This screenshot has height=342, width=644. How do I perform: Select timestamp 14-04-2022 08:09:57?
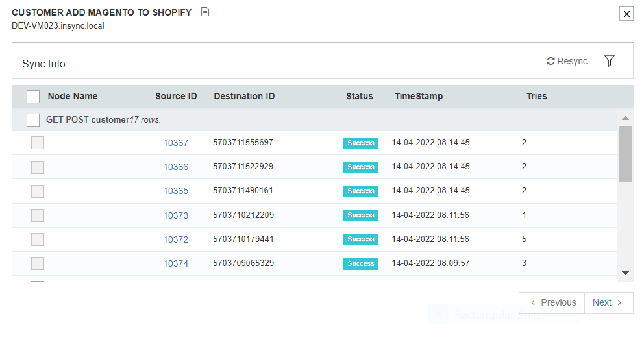tap(430, 263)
